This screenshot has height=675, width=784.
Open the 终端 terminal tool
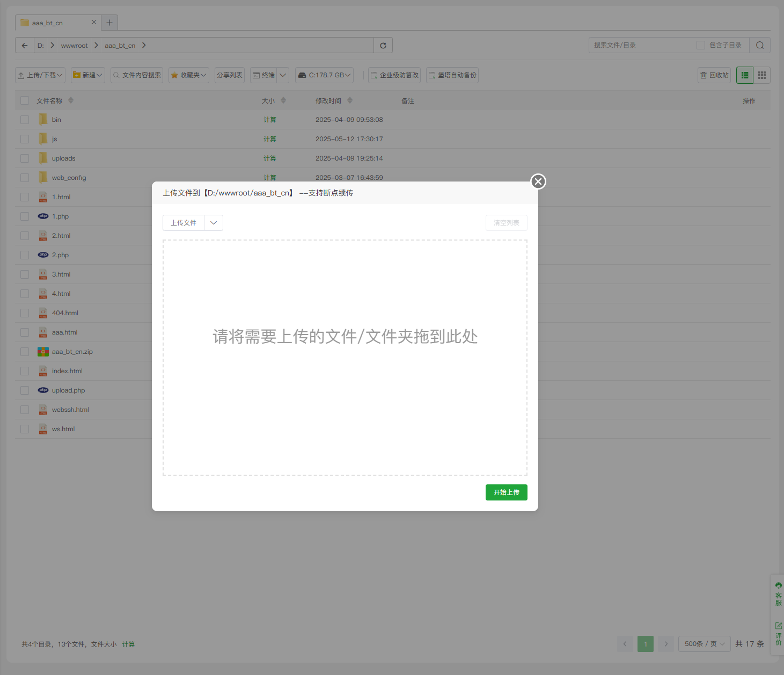265,75
